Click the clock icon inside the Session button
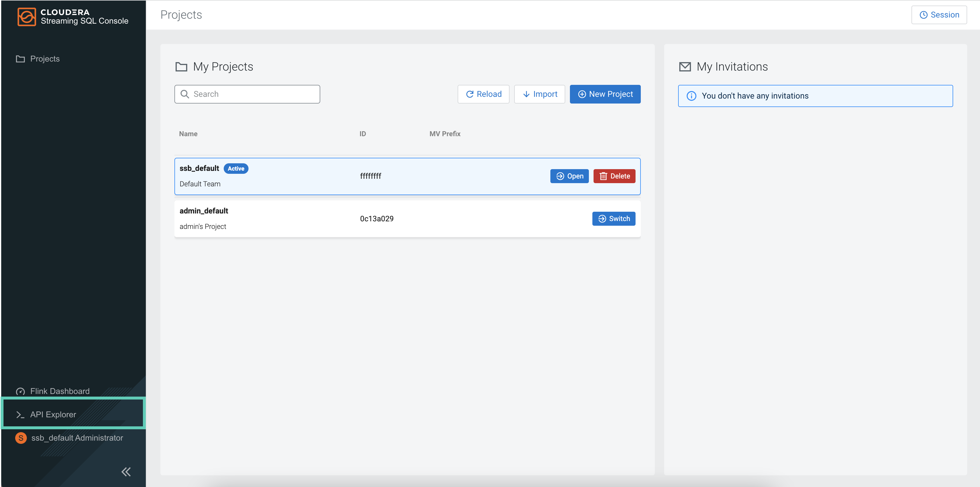 (x=924, y=15)
